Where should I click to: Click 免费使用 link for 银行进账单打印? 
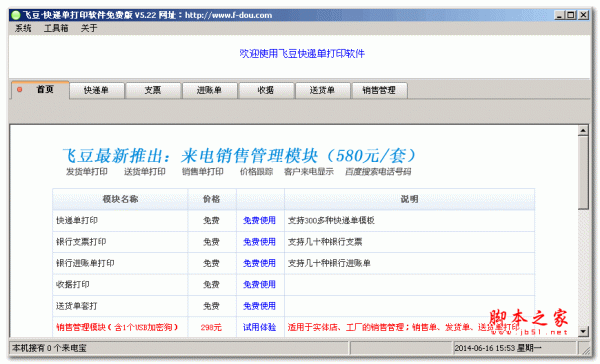click(x=259, y=263)
